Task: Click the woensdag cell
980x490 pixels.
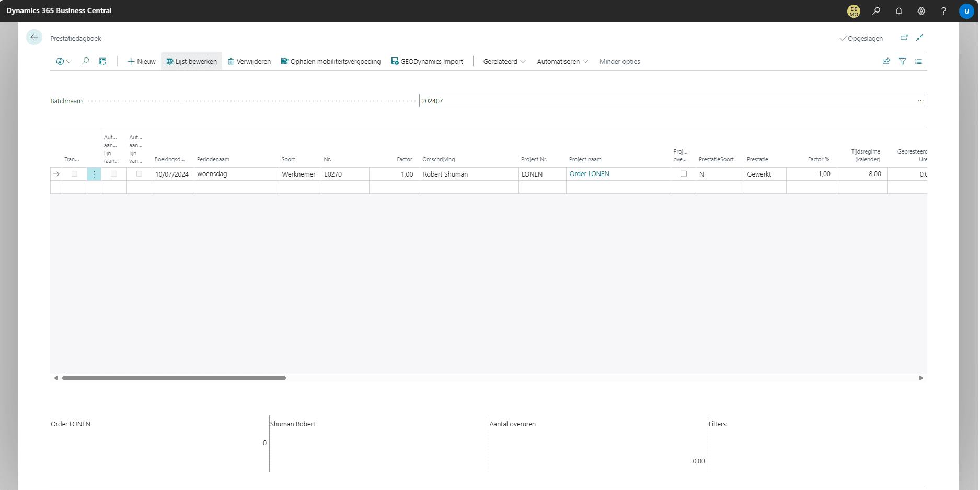Action: (236, 174)
